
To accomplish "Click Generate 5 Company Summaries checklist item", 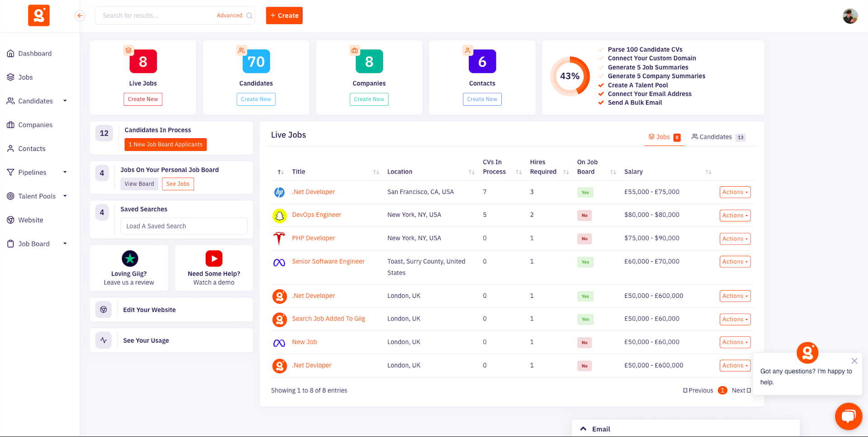I will coord(656,76).
